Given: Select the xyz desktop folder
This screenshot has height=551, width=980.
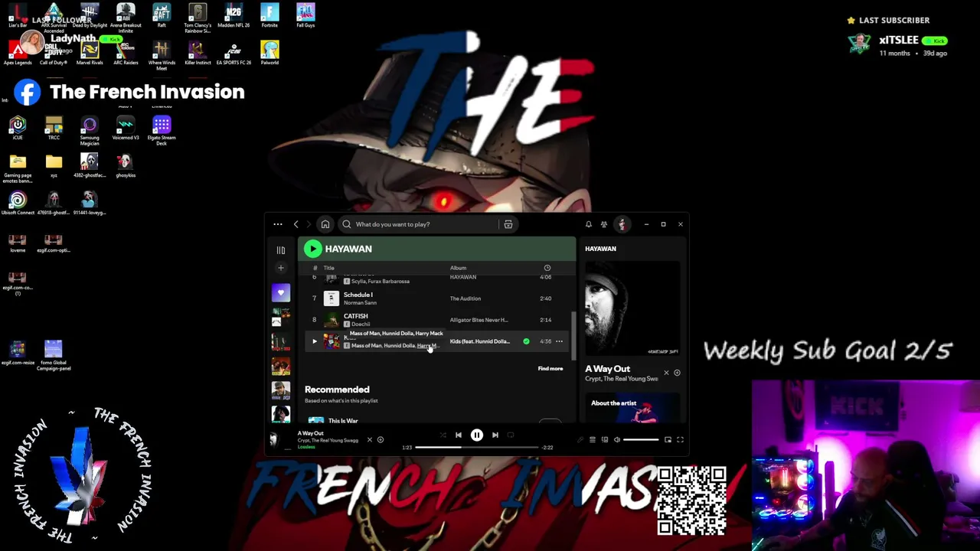Looking at the screenshot, I should 54,165.
